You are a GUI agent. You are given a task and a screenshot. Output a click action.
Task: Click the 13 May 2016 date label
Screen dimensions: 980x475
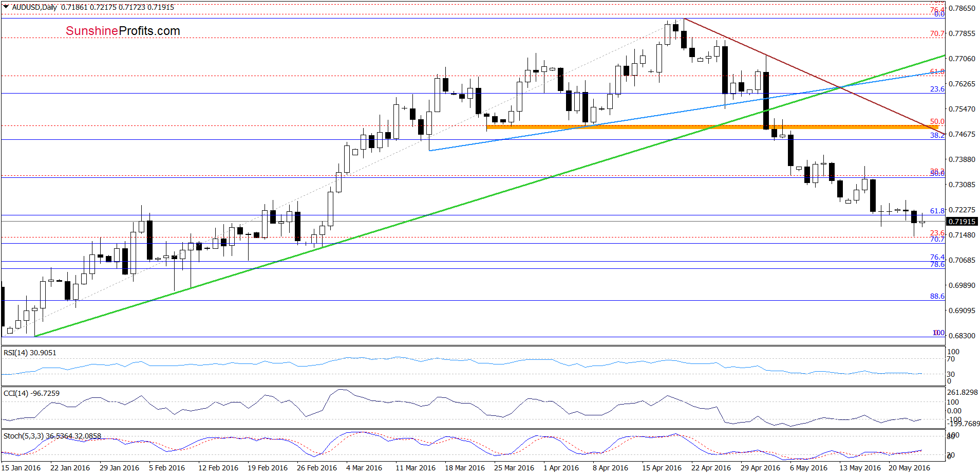(860, 468)
